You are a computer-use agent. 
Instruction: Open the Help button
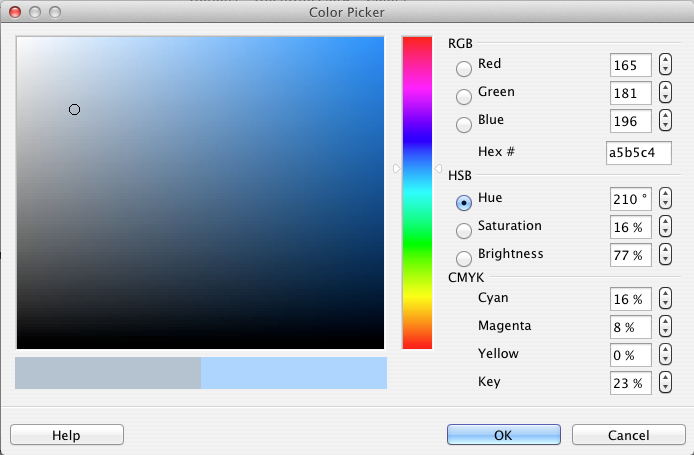[67, 435]
